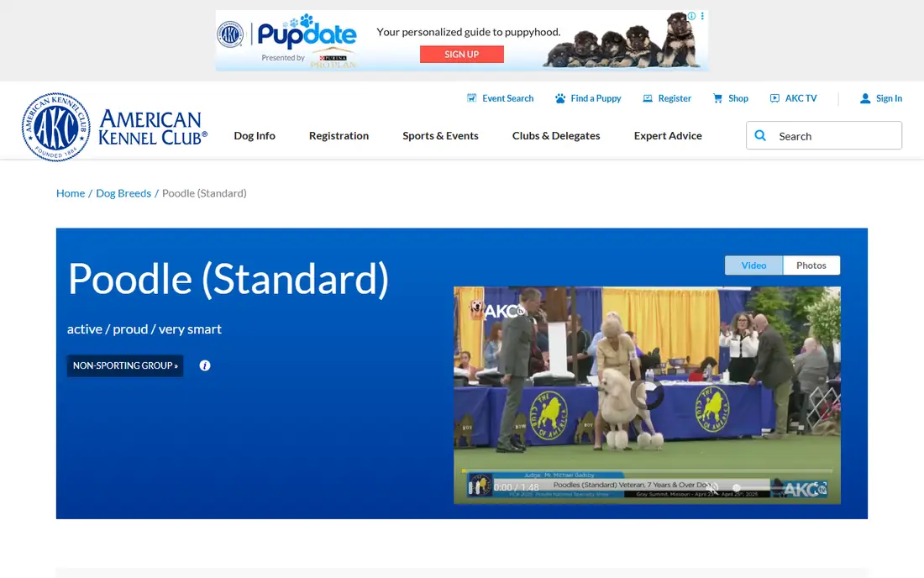Click the ad info icon
The height and width of the screenshot is (578, 924).
tap(691, 16)
